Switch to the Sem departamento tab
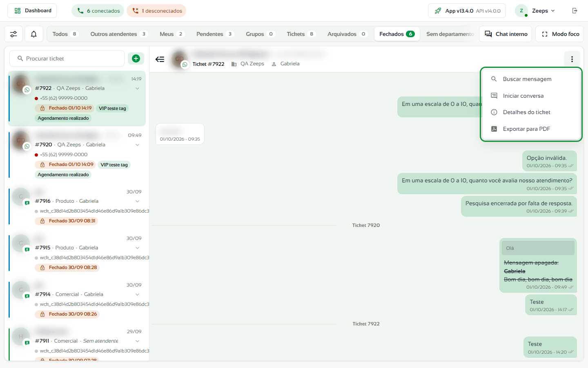Image resolution: width=588 pixels, height=368 pixels. click(x=450, y=34)
